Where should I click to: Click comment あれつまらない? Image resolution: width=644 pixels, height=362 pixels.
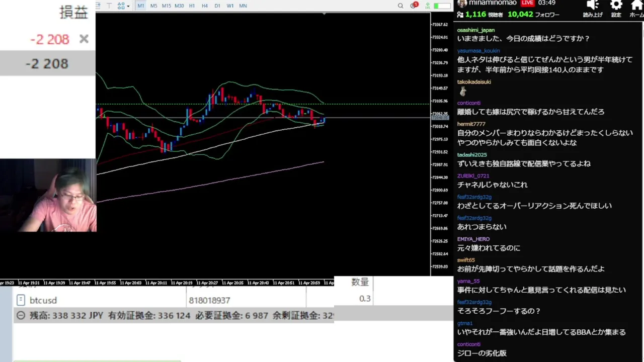pyautogui.click(x=481, y=227)
